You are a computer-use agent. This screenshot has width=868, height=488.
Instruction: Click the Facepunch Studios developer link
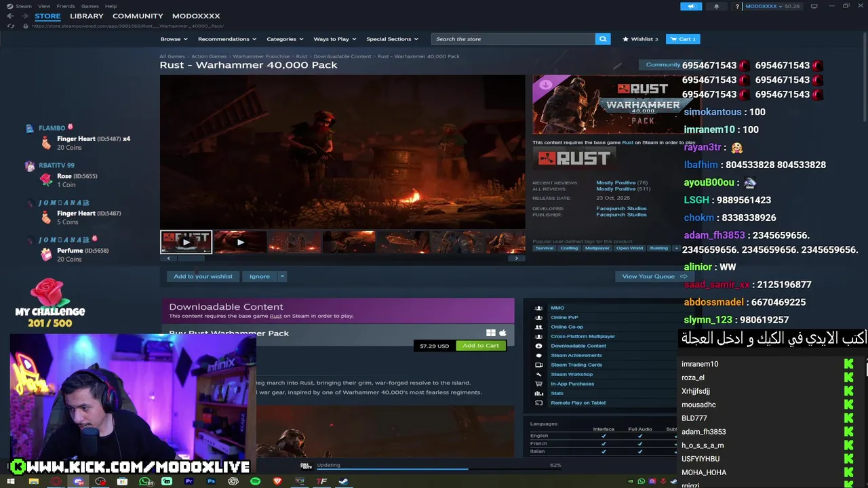tap(621, 209)
